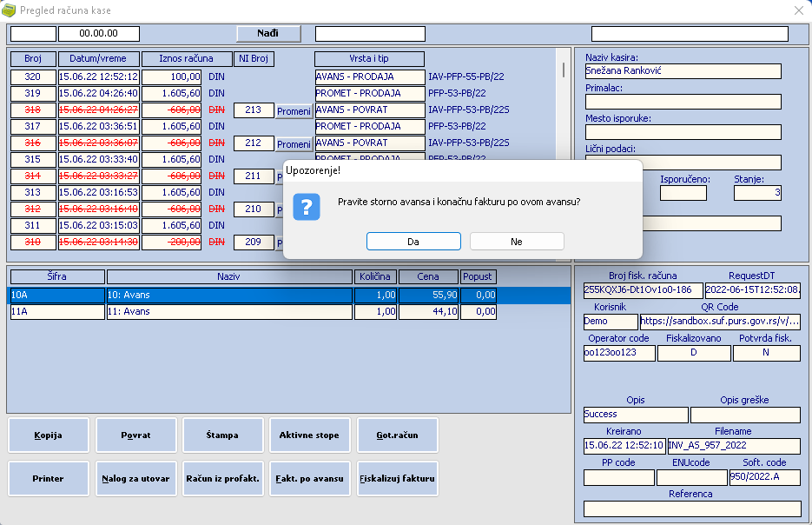The image size is (812, 525).
Task: Click the Kopija button
Action: 48,435
